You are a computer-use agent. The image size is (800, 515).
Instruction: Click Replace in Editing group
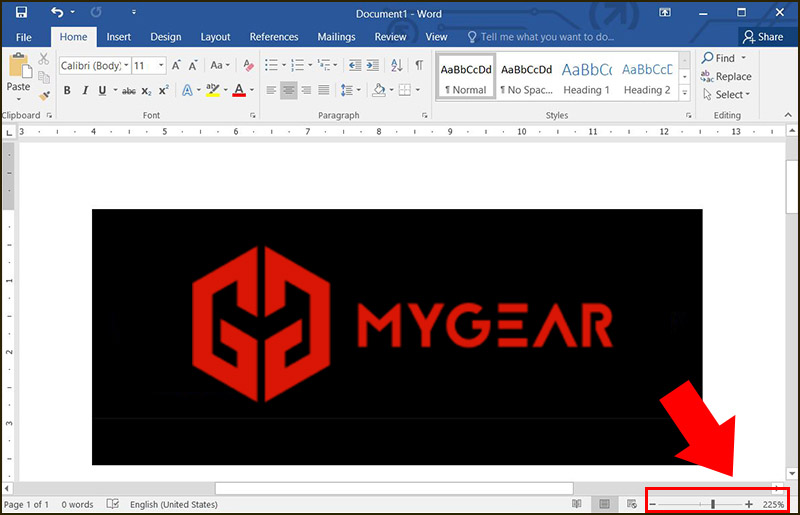point(726,77)
